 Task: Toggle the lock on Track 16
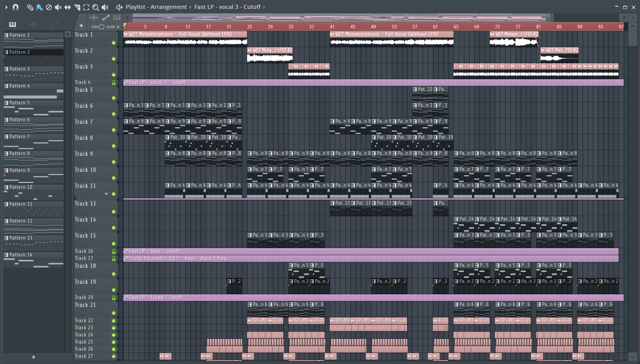coord(114,251)
